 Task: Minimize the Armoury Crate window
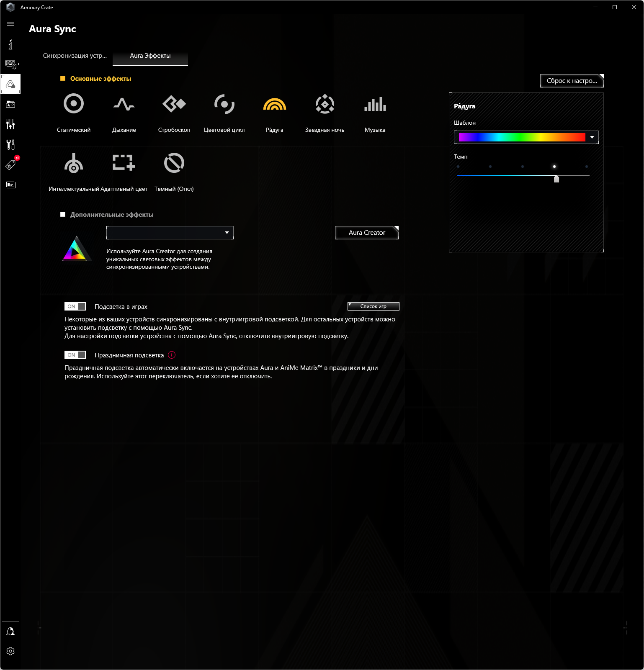(x=595, y=7)
